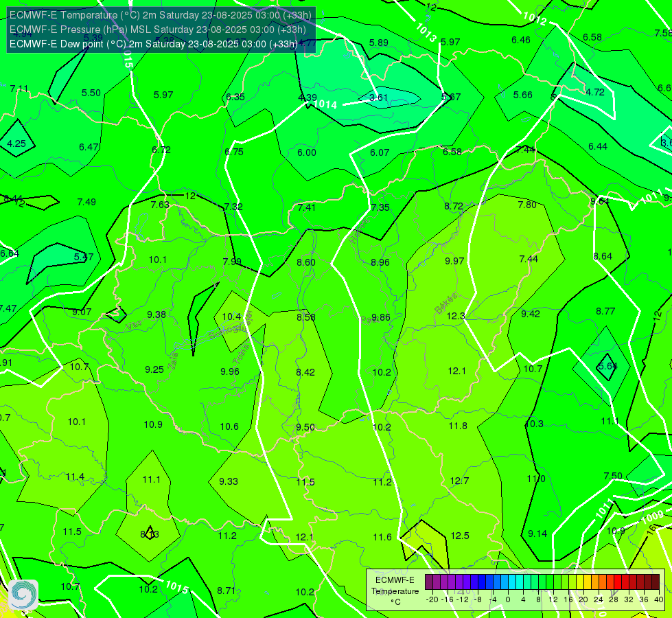Click the swirl logo icon in the map corner
The image size is (672, 618).
(x=23, y=595)
